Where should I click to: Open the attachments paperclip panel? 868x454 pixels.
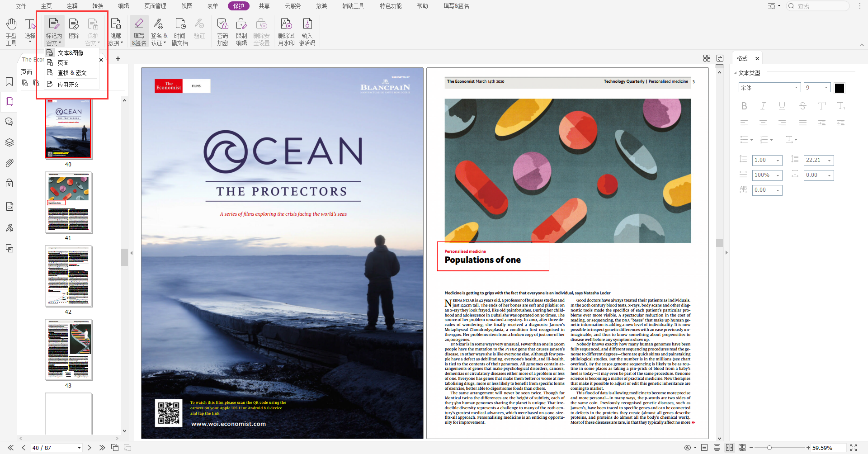(9, 163)
